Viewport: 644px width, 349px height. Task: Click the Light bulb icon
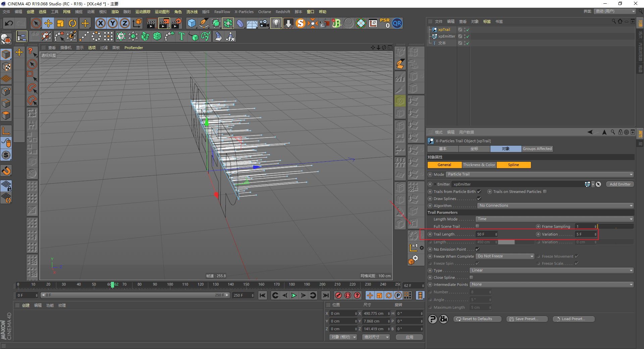(276, 23)
